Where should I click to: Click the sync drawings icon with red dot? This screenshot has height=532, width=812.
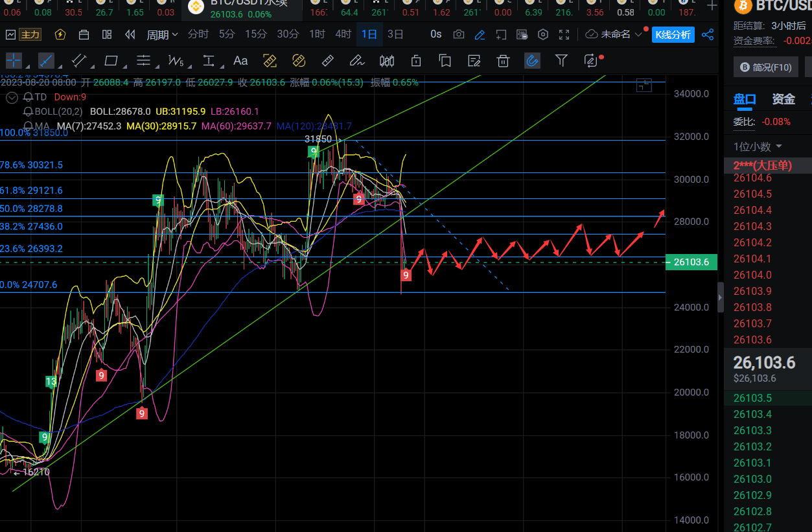[x=591, y=61]
